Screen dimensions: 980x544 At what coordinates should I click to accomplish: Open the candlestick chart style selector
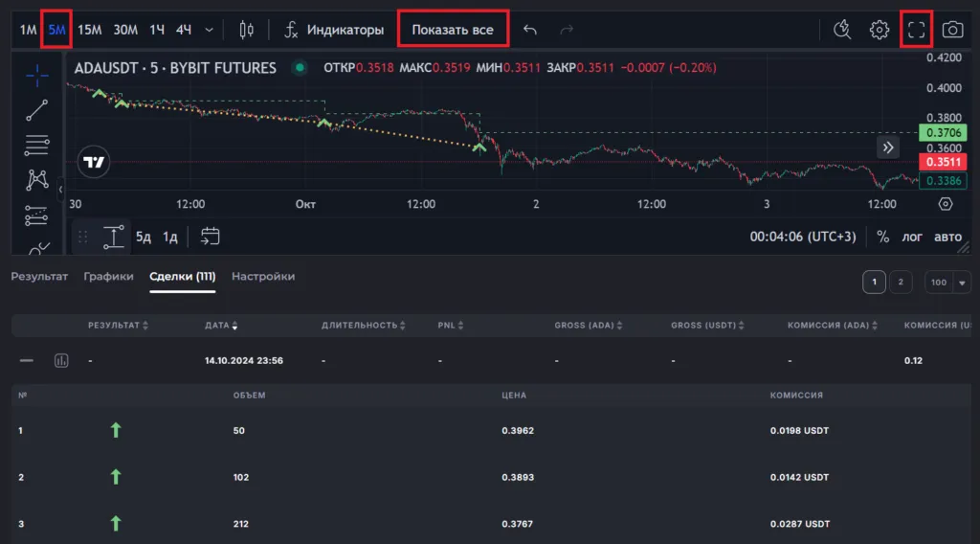(x=246, y=30)
